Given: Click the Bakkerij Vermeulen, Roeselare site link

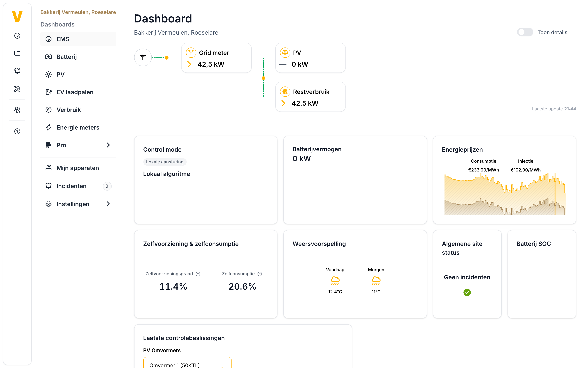Looking at the screenshot, I should (x=78, y=12).
